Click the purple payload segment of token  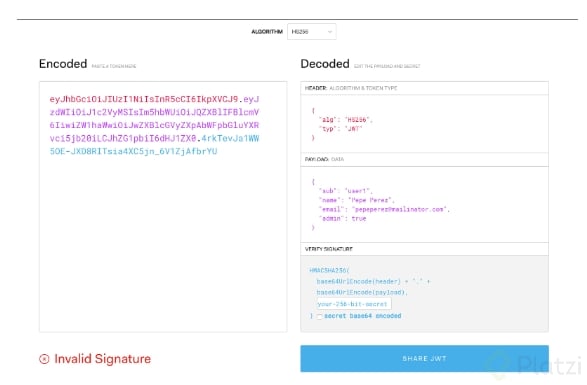click(x=154, y=119)
